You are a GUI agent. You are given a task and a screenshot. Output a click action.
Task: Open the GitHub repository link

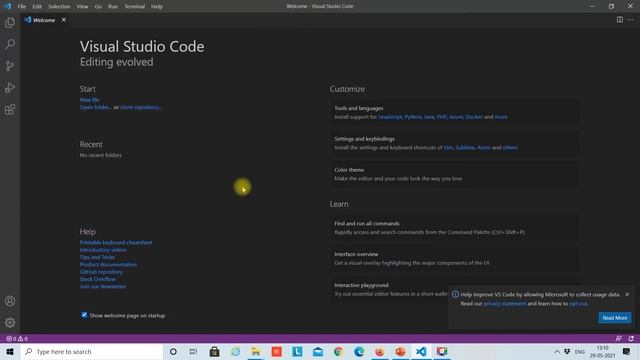[101, 272]
